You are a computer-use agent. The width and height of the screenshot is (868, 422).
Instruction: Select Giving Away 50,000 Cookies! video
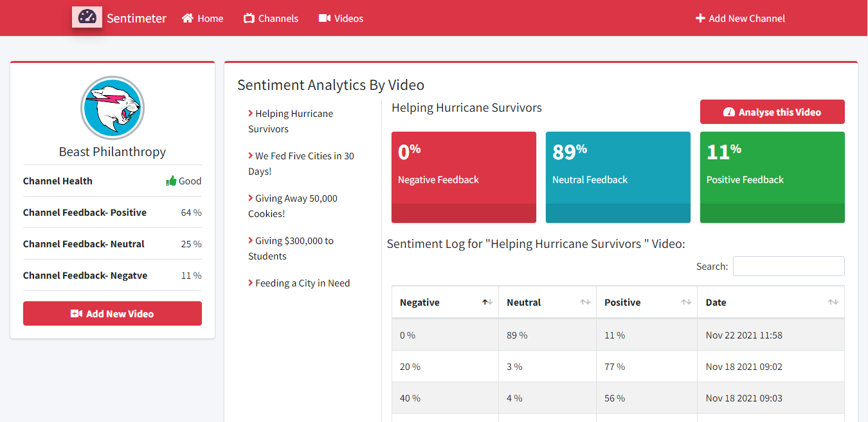click(x=293, y=206)
